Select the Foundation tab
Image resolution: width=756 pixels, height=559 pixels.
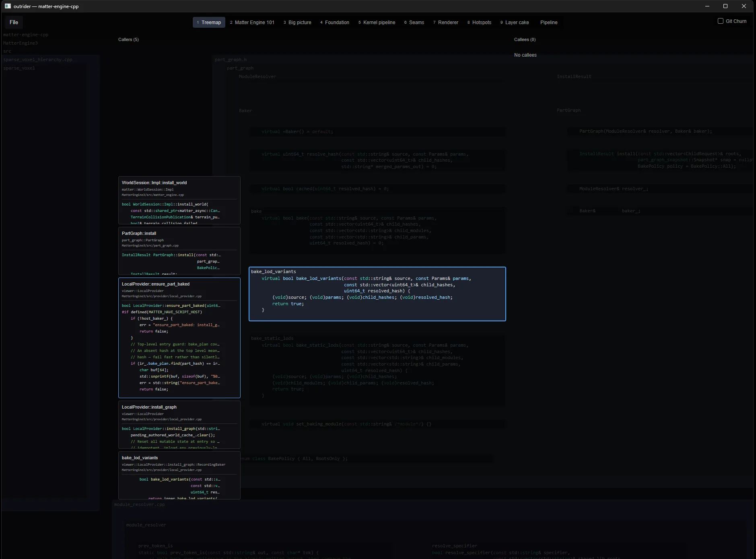click(x=335, y=23)
